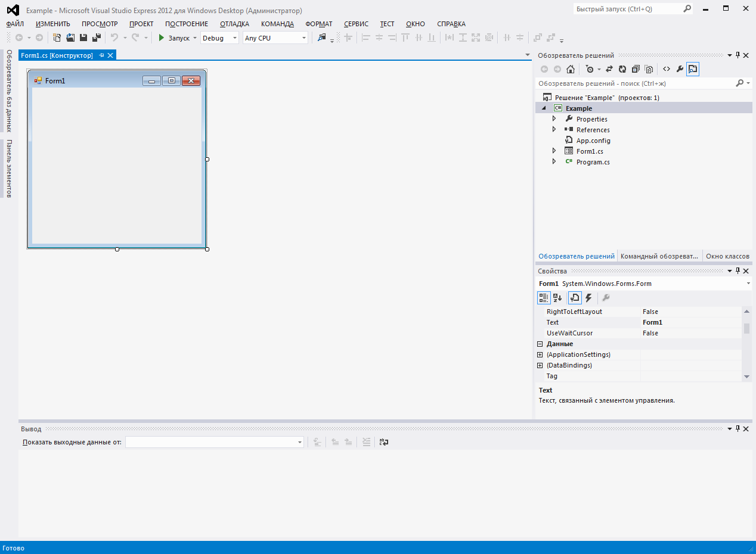Click the Collapse All icon in Solution Explorer
The height and width of the screenshot is (554, 756).
636,69
